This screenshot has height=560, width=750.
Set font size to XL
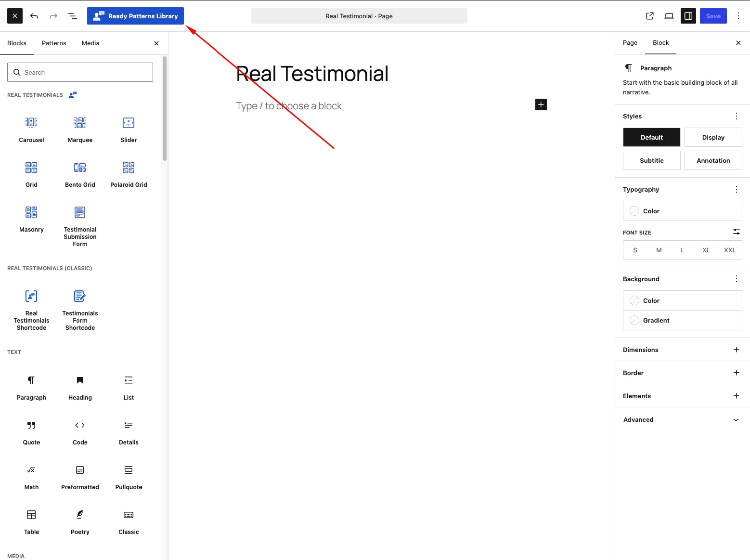tap(706, 250)
